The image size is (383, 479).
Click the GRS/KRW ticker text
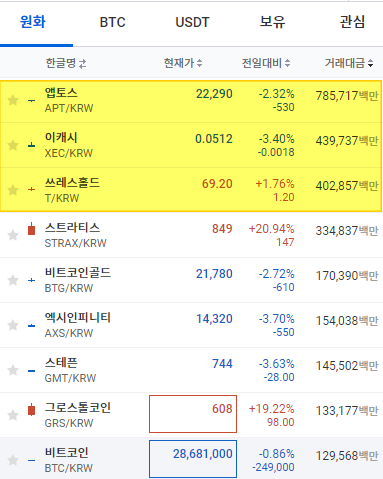[x=69, y=423]
